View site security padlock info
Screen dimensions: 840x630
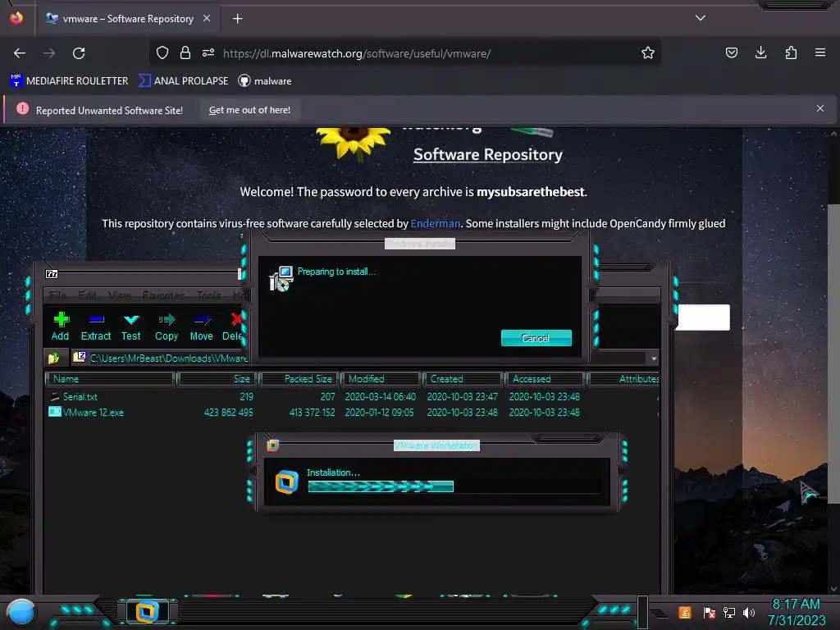point(185,52)
